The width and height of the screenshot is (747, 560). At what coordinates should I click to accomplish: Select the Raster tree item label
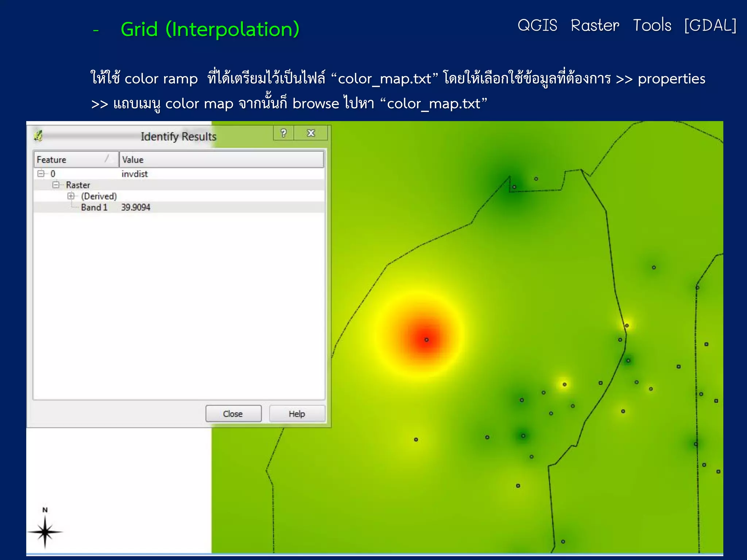(x=78, y=185)
